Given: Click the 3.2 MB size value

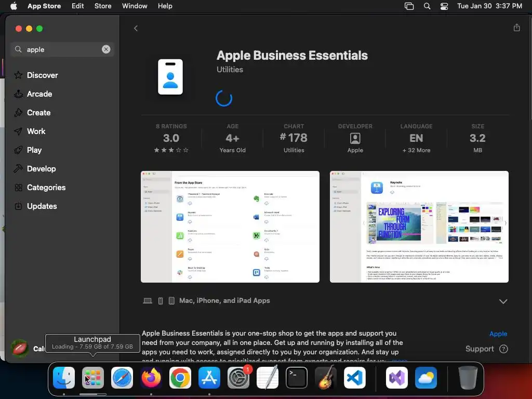Looking at the screenshot, I should click(477, 138).
